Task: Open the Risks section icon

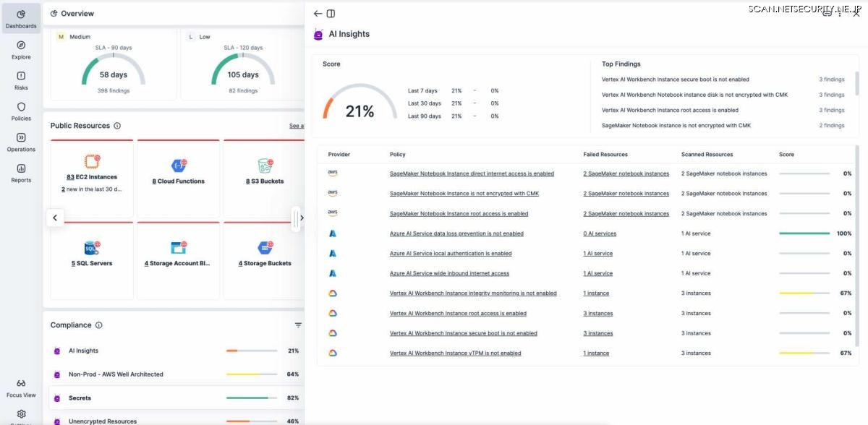Action: pyautogui.click(x=21, y=80)
